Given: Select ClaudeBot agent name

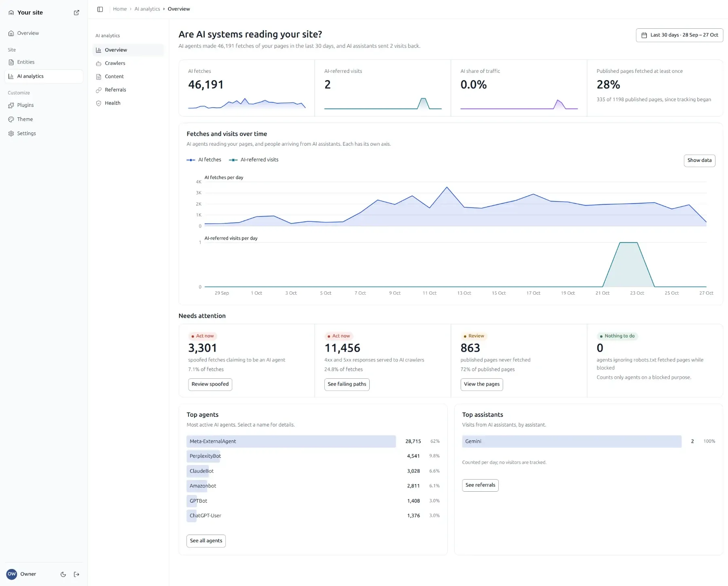Looking at the screenshot, I should tap(201, 471).
